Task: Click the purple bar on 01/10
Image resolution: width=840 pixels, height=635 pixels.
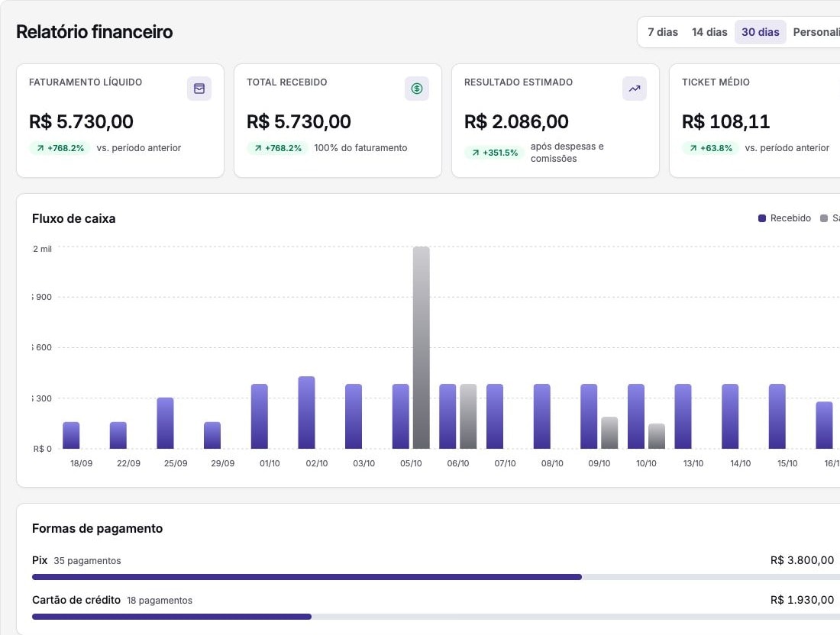Action: point(260,416)
